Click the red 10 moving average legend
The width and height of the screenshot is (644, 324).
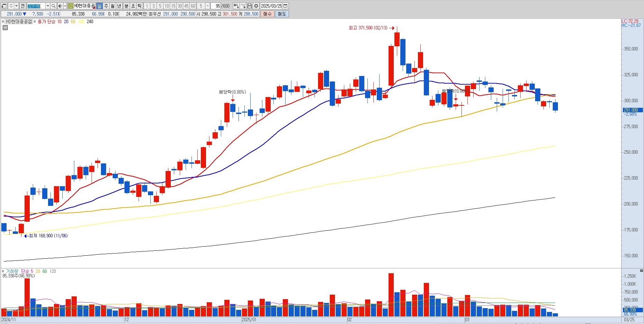click(x=59, y=21)
